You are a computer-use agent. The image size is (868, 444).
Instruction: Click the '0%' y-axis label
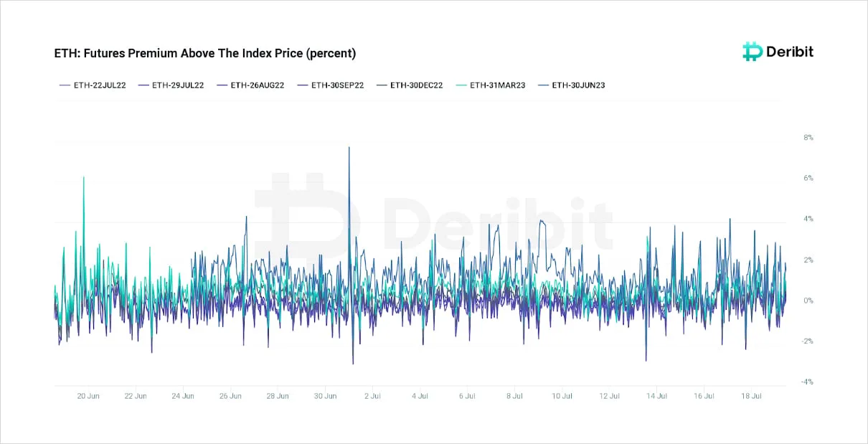click(808, 301)
